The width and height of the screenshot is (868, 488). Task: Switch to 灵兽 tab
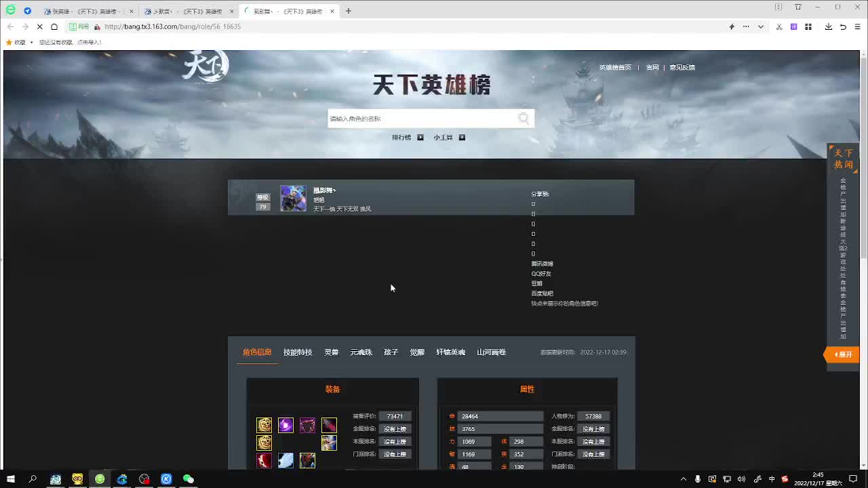tap(331, 352)
